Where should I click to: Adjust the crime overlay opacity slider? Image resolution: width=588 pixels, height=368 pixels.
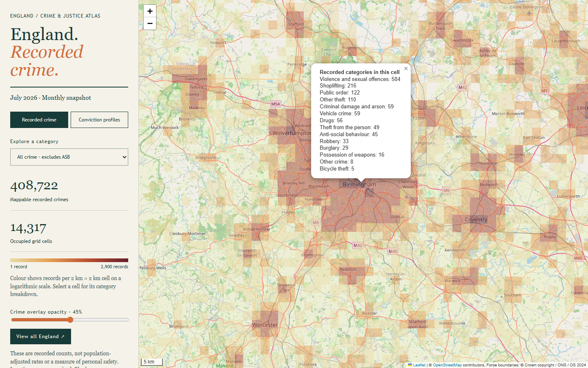[x=70, y=320]
